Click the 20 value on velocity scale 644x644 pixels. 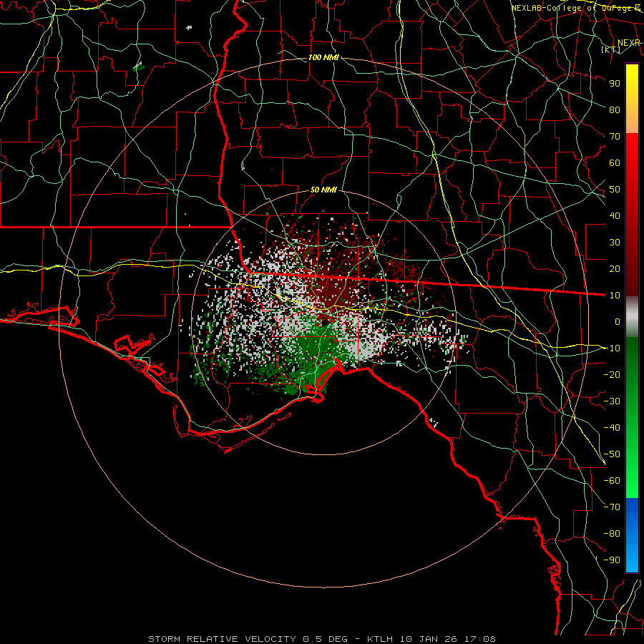(x=615, y=268)
